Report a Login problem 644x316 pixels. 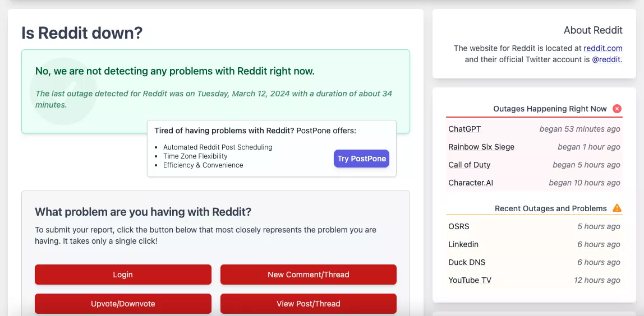123,275
